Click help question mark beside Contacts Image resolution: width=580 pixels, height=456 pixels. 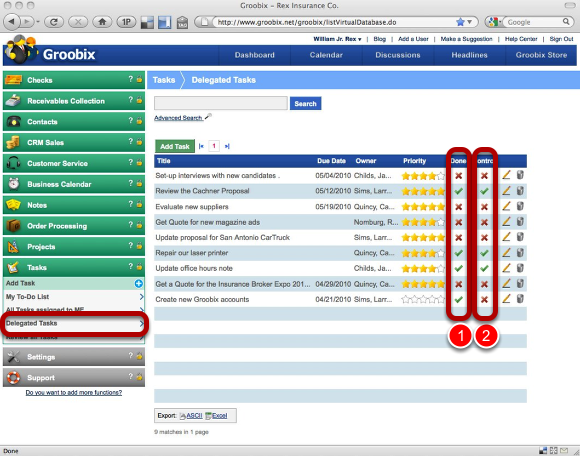(x=130, y=121)
